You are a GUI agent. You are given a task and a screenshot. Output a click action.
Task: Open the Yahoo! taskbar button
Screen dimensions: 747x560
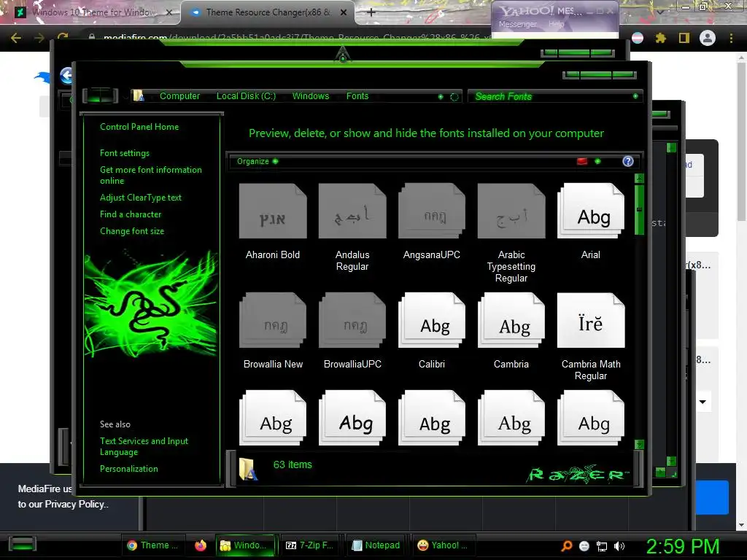(443, 545)
